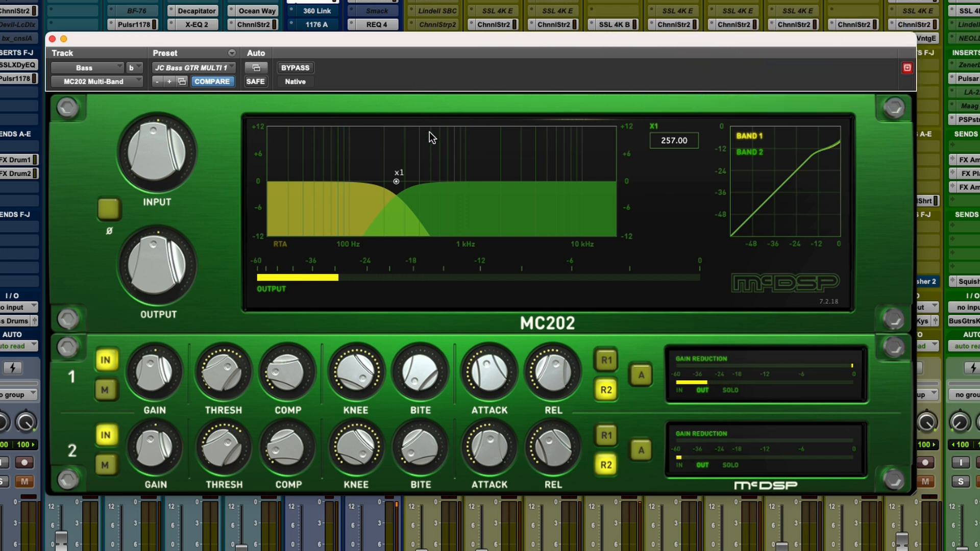Select band 1 R1 release mode
This screenshot has height=551, width=980.
[606, 360]
